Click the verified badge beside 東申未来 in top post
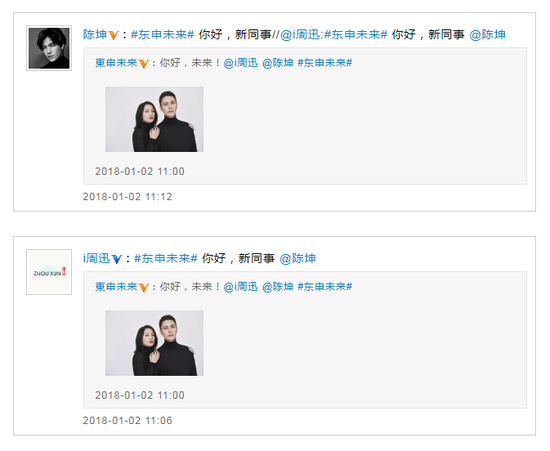Screen dimensions: 550x451 [x=144, y=63]
